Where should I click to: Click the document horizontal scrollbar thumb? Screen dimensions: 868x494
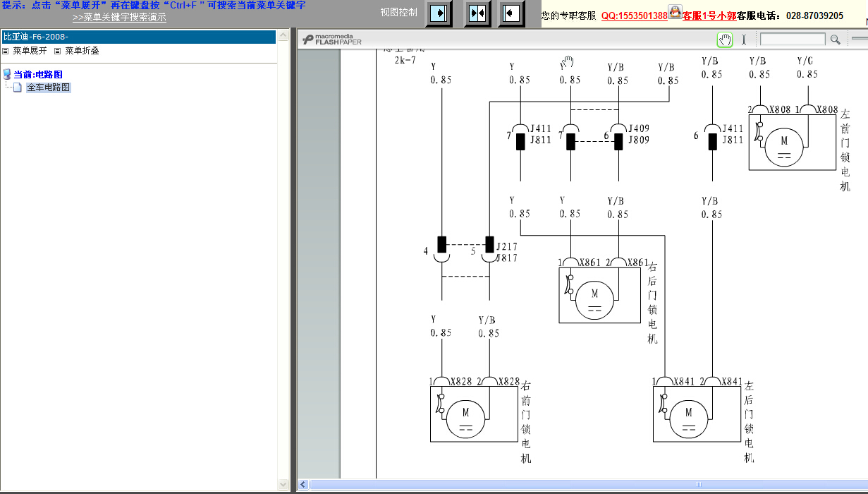(x=698, y=485)
